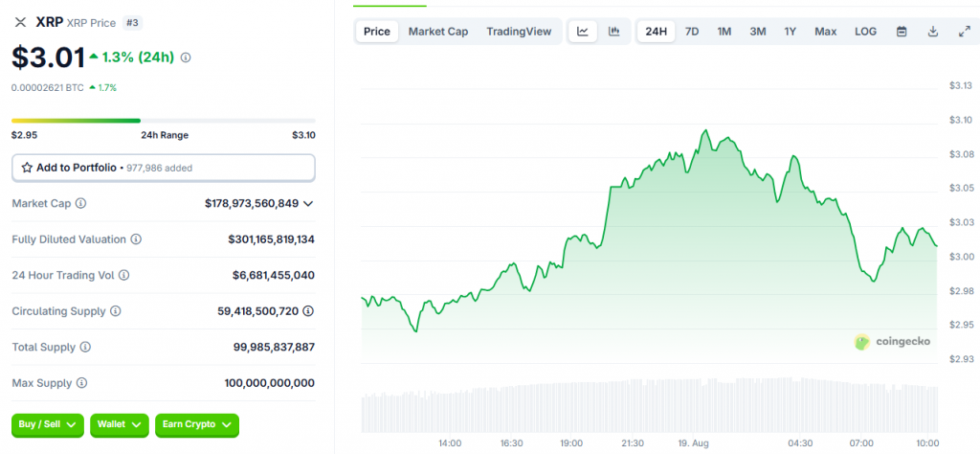
Task: Click the $2.95 range low value
Action: pyautogui.click(x=23, y=135)
